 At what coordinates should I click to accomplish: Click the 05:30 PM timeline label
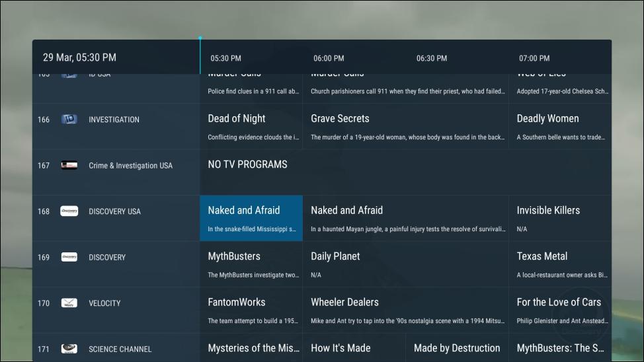[x=226, y=58]
